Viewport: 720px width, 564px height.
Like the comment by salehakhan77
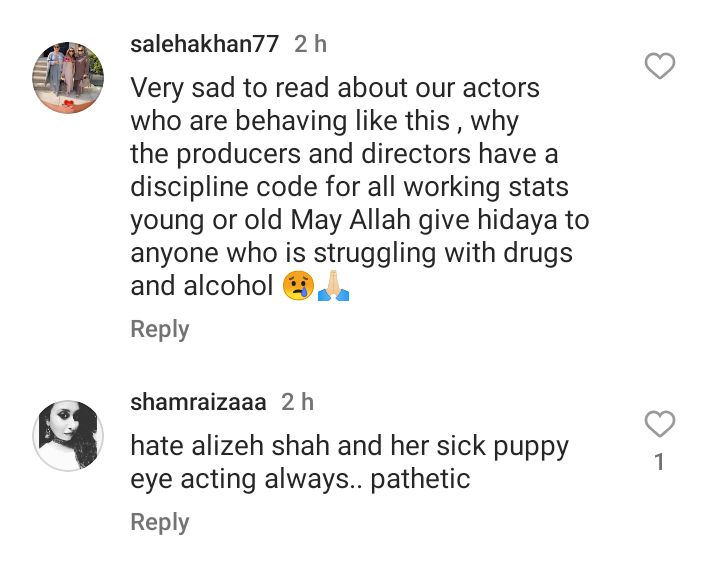(660, 66)
